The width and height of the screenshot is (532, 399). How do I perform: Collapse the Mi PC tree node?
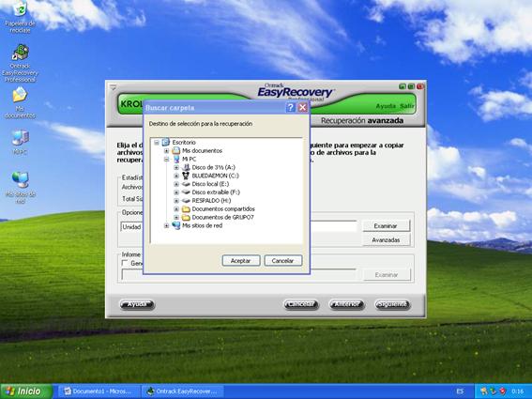coord(166,159)
